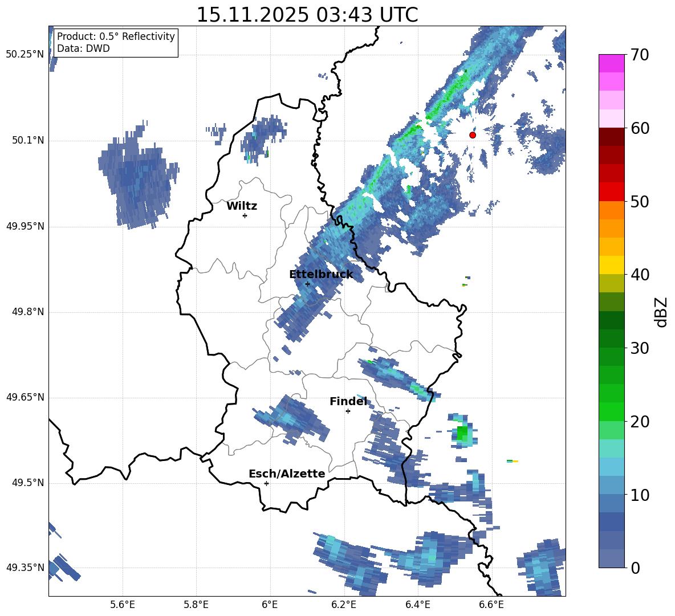Click the title 15.11.2025 03:43 UTC
This screenshot has height=616, width=675.
click(307, 15)
